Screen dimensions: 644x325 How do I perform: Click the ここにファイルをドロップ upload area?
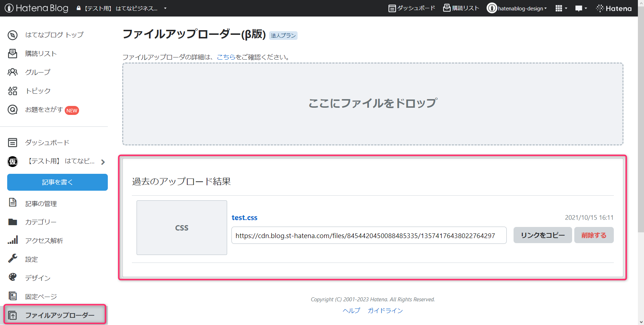tap(373, 104)
